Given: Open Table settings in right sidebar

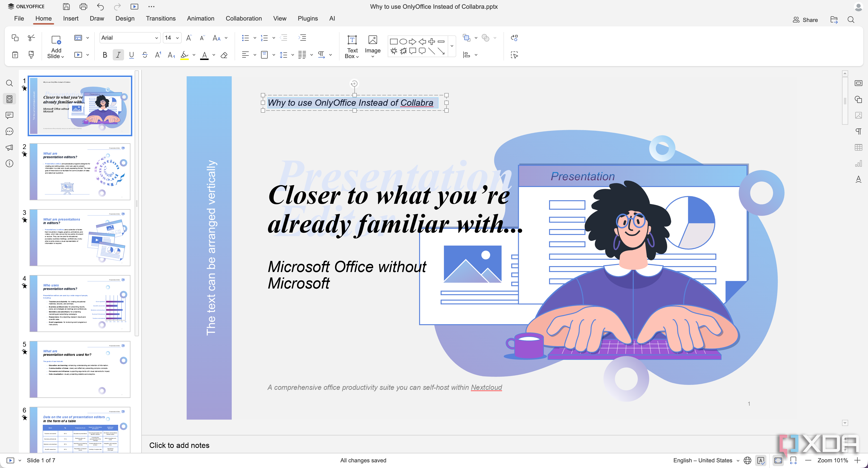Looking at the screenshot, I should click(x=858, y=147).
